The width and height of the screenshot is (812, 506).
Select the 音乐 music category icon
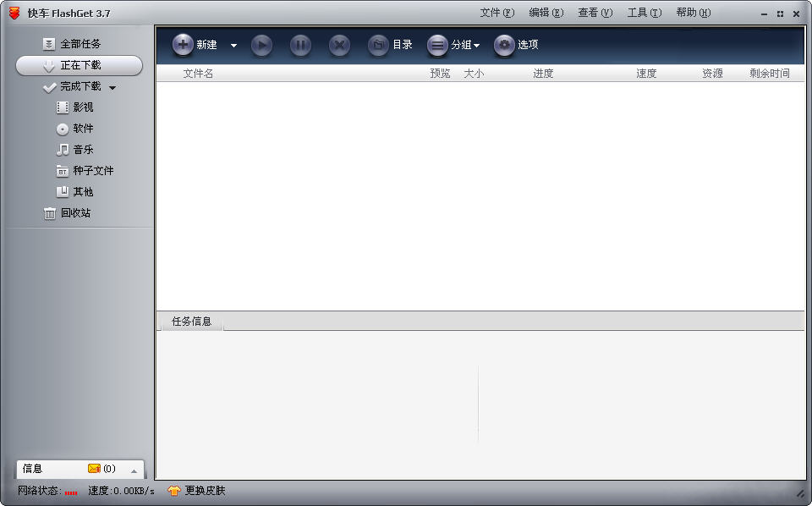click(x=62, y=149)
